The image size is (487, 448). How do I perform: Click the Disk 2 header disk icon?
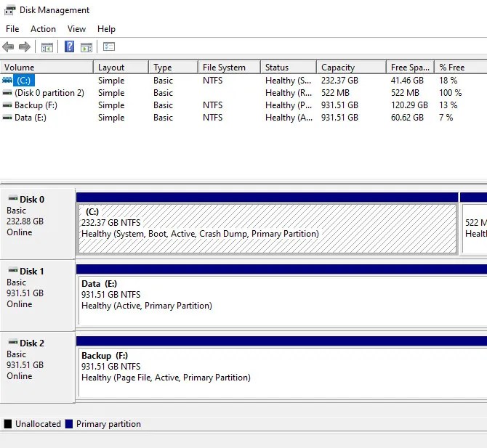(13, 342)
